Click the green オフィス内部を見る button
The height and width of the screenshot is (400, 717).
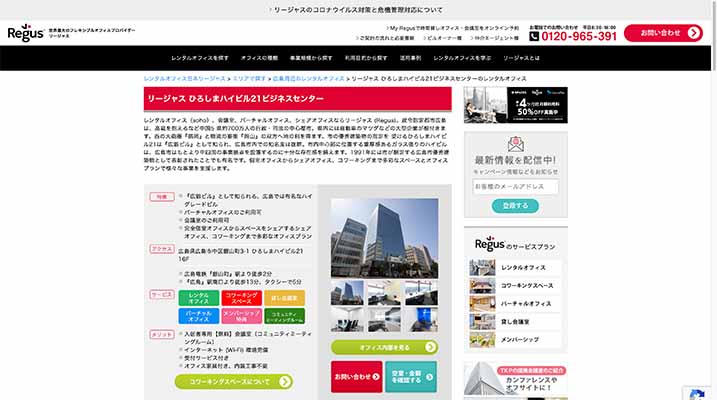tap(385, 347)
